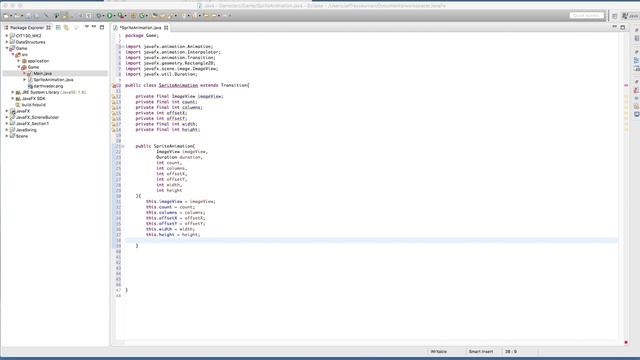Click the New Java Class icon

[x=142, y=16]
